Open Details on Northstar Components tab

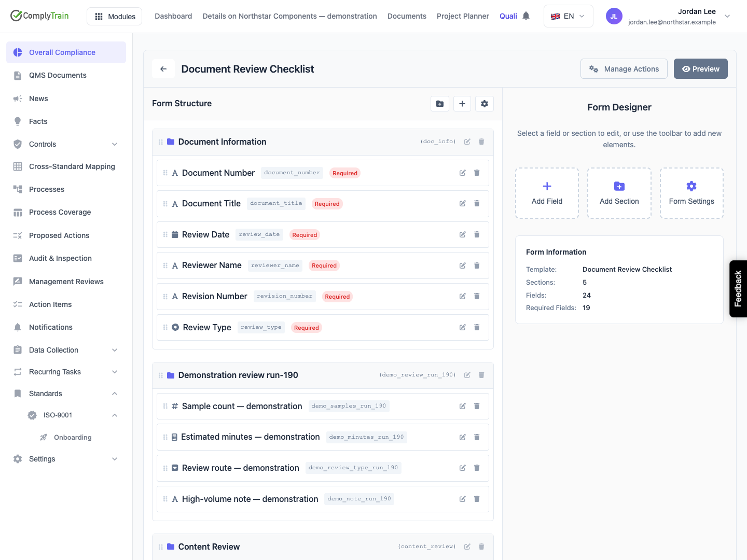289,16
